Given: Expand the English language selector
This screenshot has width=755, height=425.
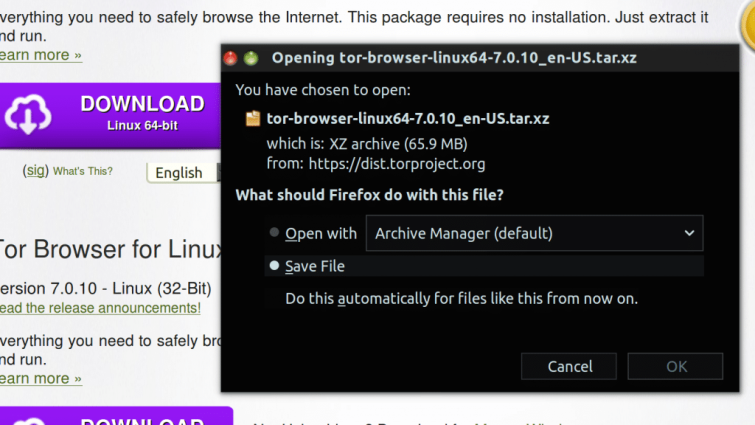Looking at the screenshot, I should [x=183, y=172].
